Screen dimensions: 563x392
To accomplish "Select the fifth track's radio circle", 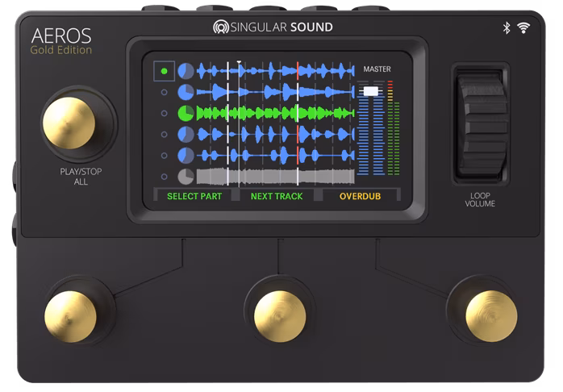I will click(164, 156).
